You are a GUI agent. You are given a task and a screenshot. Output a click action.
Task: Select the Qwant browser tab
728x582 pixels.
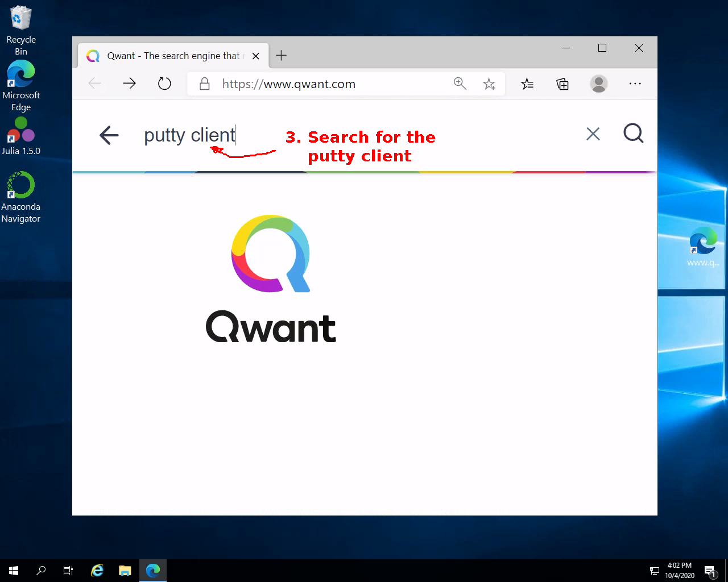tap(172, 56)
